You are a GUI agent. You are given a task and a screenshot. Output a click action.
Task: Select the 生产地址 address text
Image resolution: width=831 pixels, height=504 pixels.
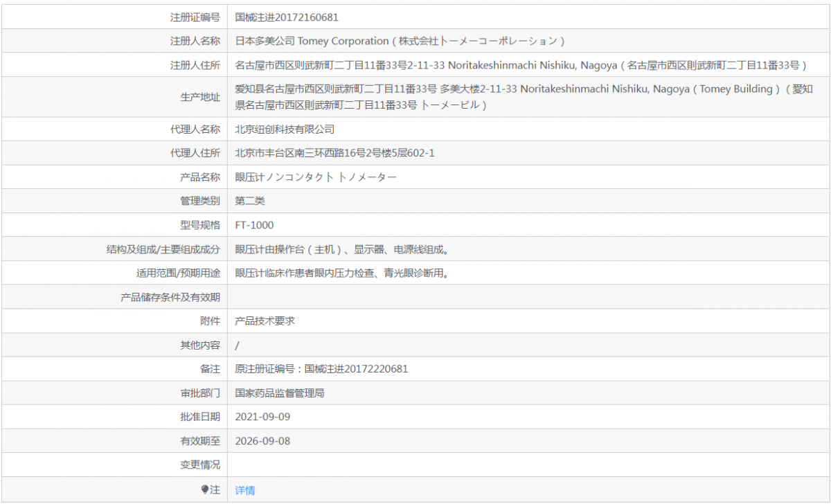coord(524,97)
